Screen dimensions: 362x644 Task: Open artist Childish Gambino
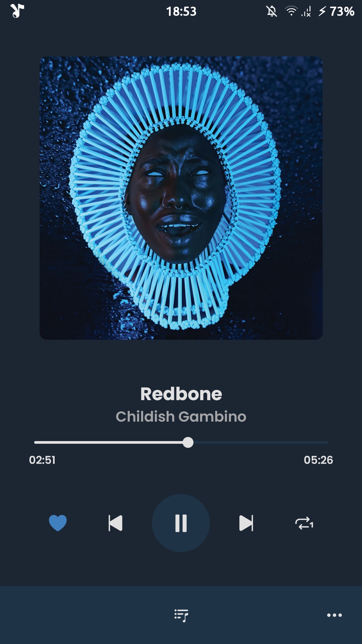point(181,417)
